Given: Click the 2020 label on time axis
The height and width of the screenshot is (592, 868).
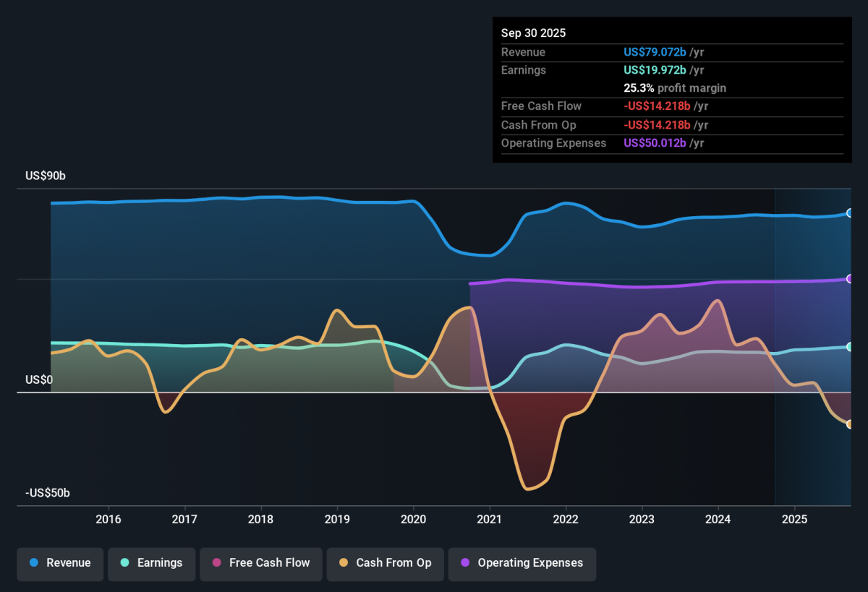Looking at the screenshot, I should [413, 519].
